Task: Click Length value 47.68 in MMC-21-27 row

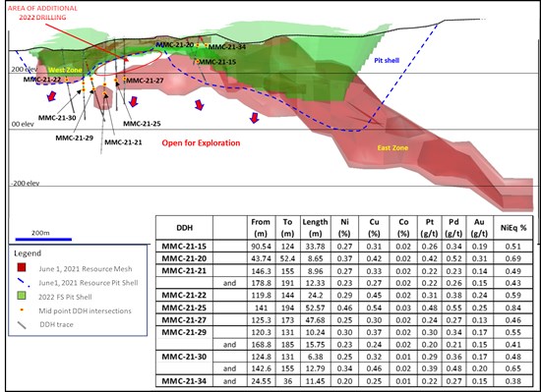Action: pyautogui.click(x=315, y=320)
